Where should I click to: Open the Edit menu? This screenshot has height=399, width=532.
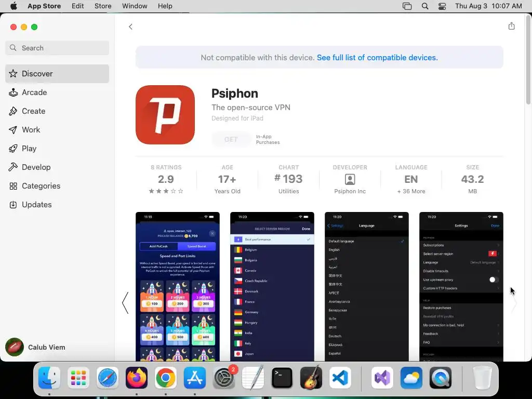coord(78,6)
